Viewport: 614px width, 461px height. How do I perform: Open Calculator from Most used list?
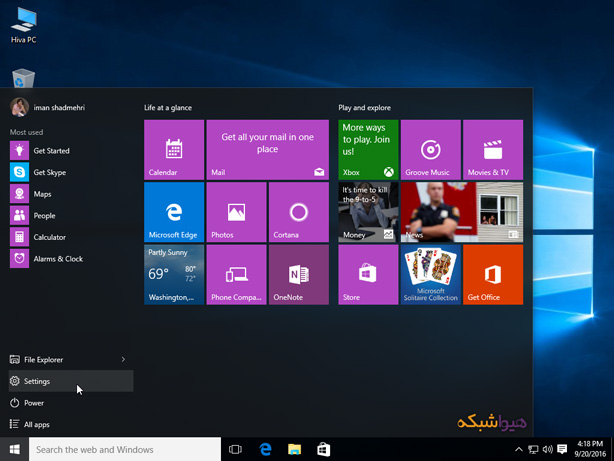coord(71,237)
